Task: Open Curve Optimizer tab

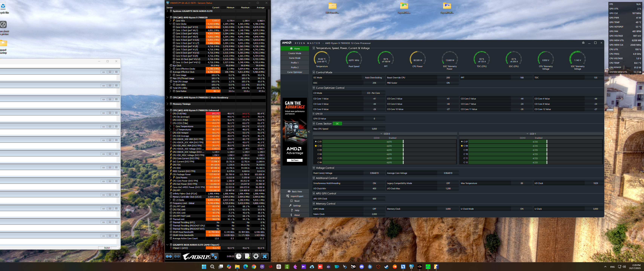Action: (x=295, y=72)
